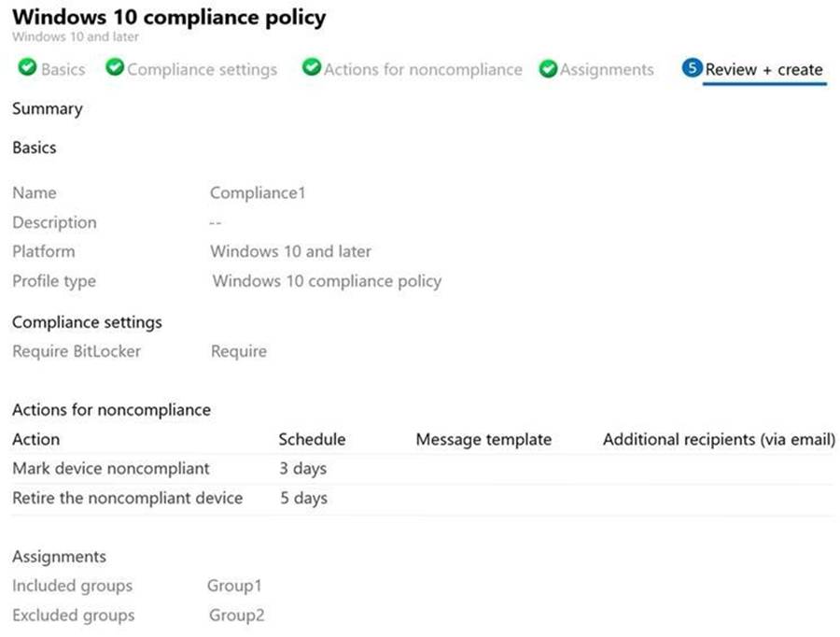Select Profile type value Windows 10 compliance policy
This screenshot has width=840, height=637.
tap(327, 281)
